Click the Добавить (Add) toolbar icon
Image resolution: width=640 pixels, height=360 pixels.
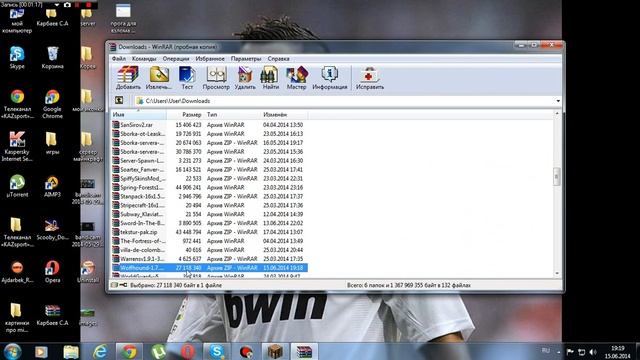(128, 78)
